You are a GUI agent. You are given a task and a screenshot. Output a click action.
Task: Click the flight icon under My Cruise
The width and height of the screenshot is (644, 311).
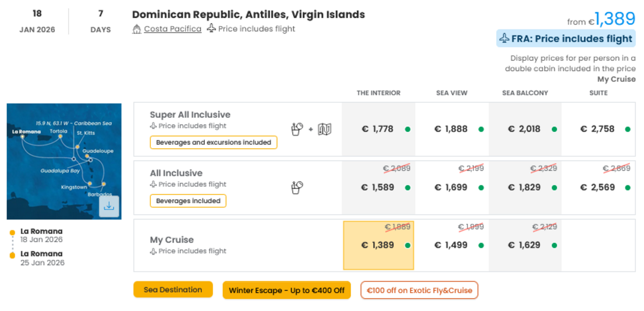(153, 251)
